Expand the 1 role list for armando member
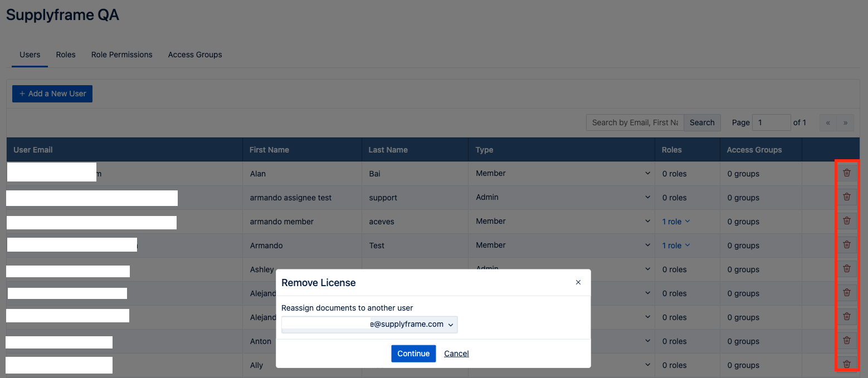Screen dimensions: 868x378 [x=676, y=222]
